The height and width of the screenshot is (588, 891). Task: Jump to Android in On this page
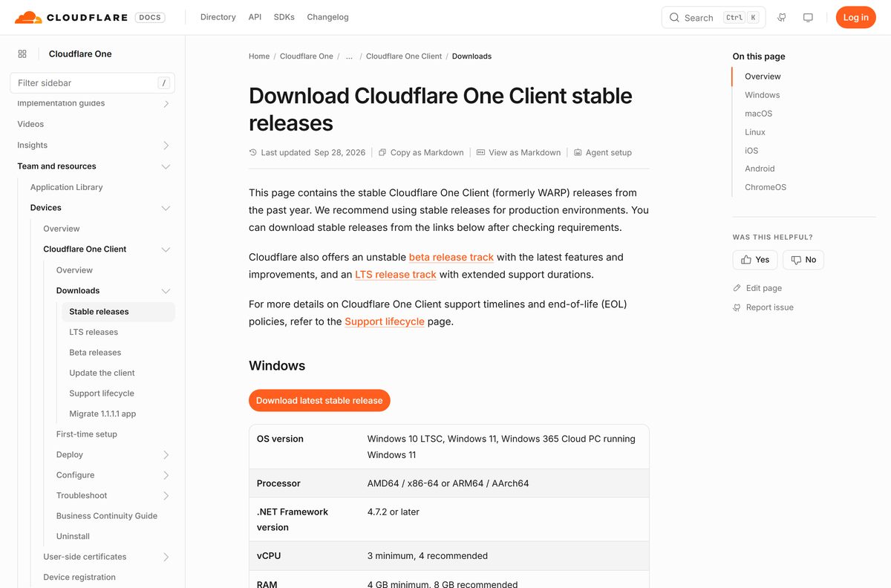(x=760, y=169)
